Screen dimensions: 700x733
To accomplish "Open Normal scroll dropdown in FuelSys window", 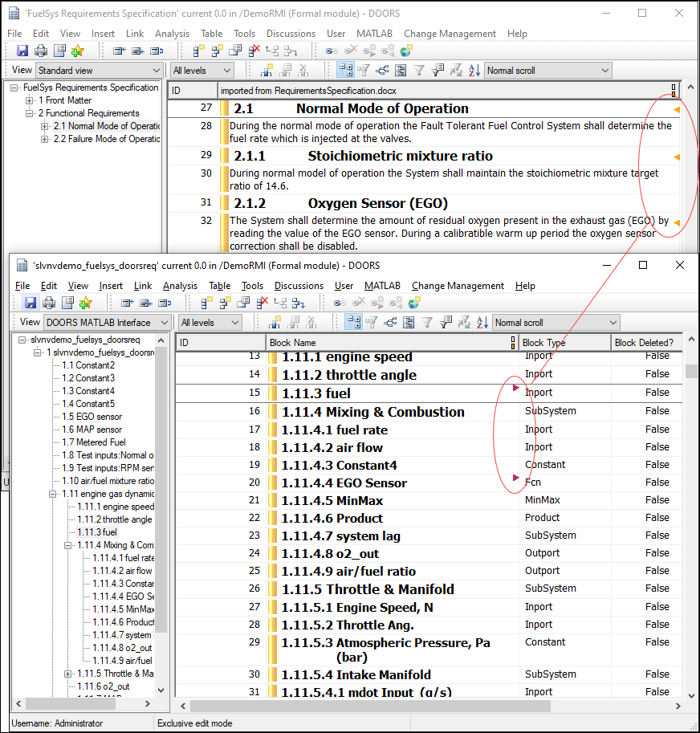I will tap(547, 71).
